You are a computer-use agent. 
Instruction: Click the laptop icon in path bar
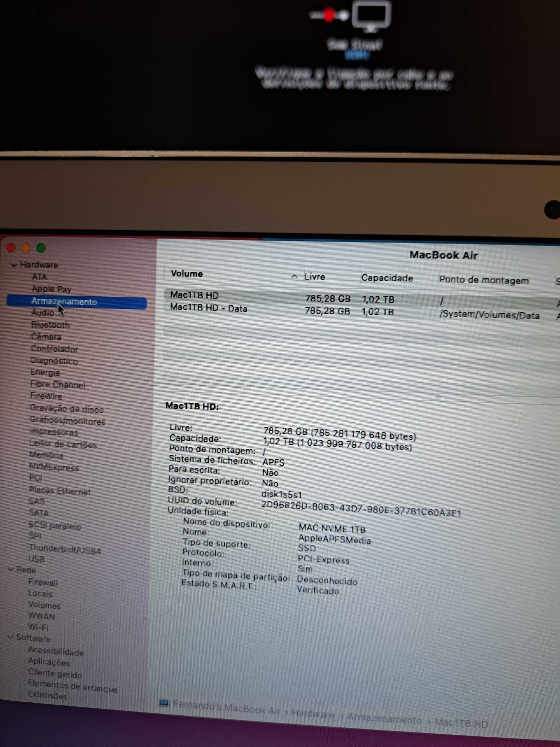pos(164,703)
